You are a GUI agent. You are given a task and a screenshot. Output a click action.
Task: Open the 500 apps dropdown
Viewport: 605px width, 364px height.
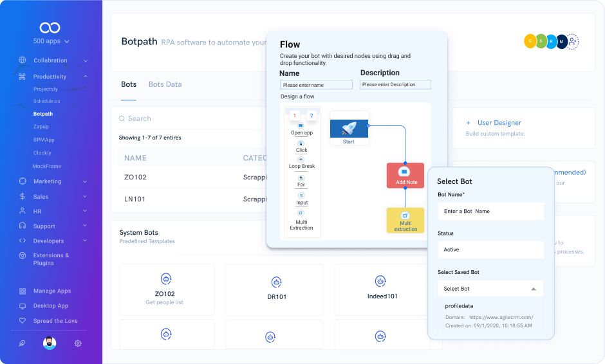51,41
